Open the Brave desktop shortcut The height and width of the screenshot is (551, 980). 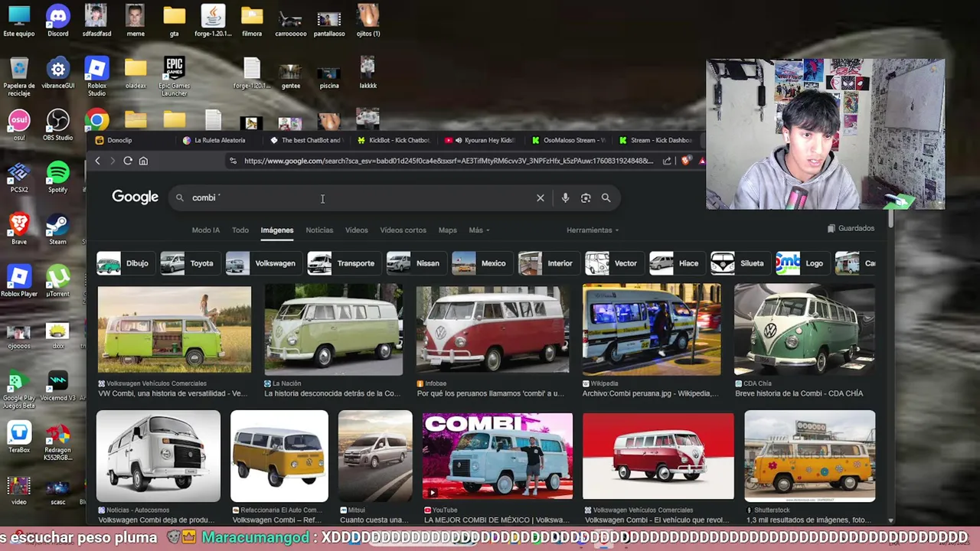tap(19, 230)
